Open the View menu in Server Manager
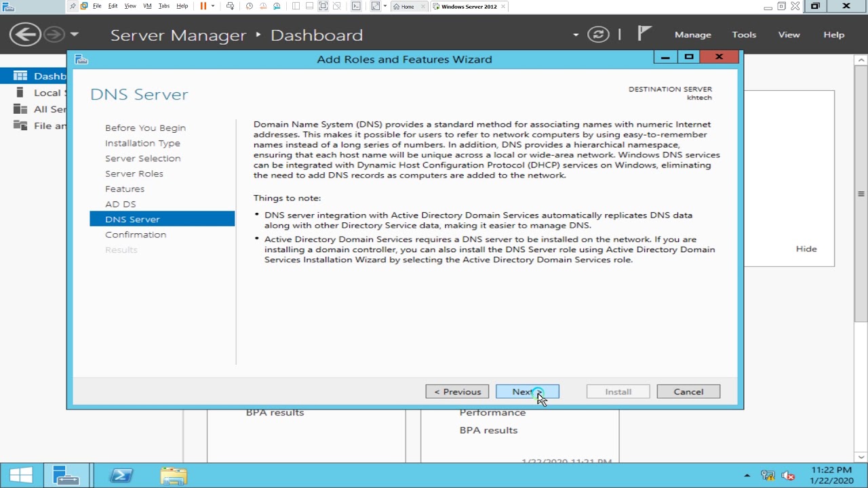Image resolution: width=868 pixels, height=488 pixels. 789,35
